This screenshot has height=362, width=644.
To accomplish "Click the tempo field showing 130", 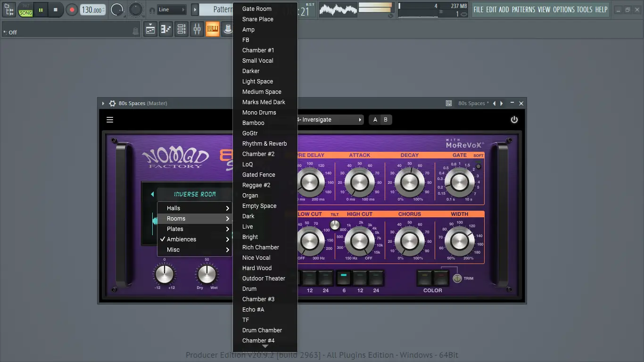I will pos(93,10).
